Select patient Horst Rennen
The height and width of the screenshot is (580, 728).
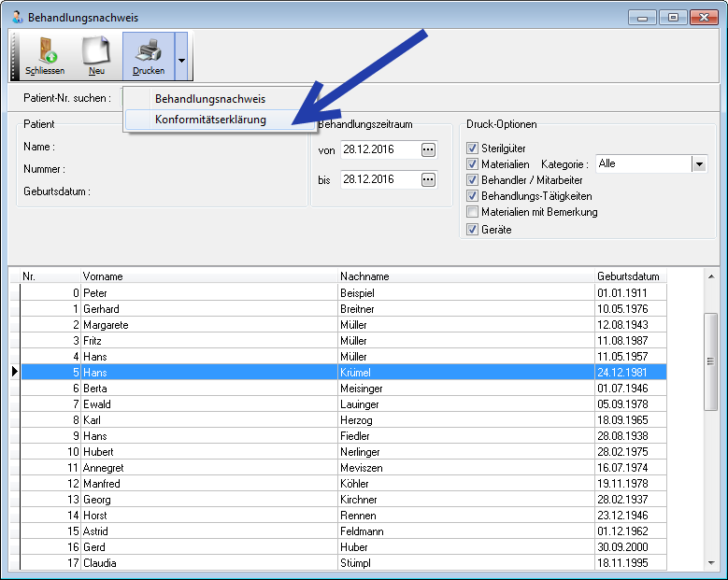pos(344,515)
